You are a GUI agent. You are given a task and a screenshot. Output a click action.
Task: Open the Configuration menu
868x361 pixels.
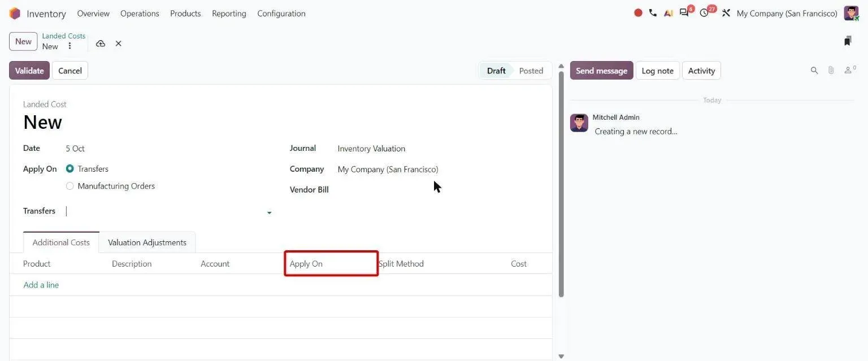point(281,14)
